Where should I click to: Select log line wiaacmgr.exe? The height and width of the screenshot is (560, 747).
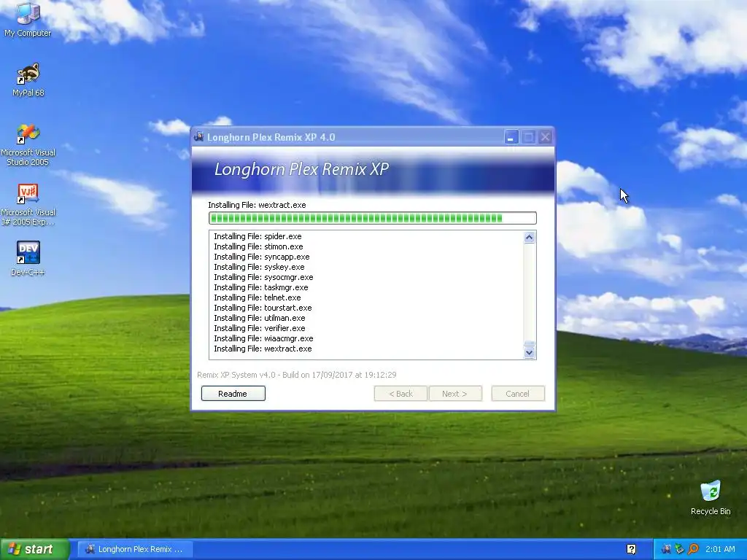263,338
